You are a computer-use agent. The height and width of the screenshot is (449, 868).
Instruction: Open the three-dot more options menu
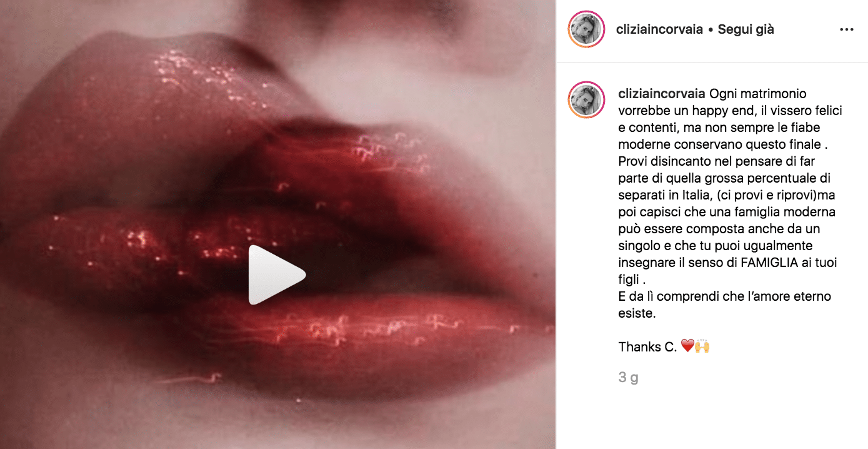point(846,29)
